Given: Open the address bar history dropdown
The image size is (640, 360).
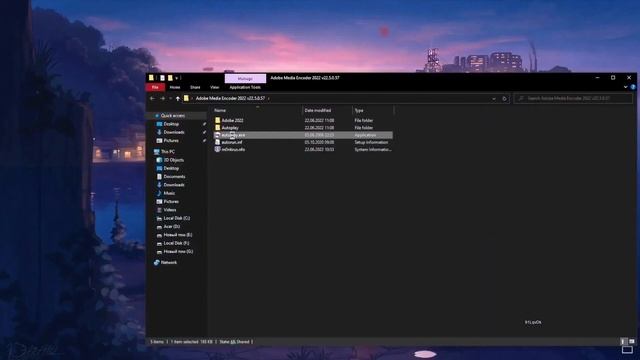Looking at the screenshot, I should pos(493,98).
